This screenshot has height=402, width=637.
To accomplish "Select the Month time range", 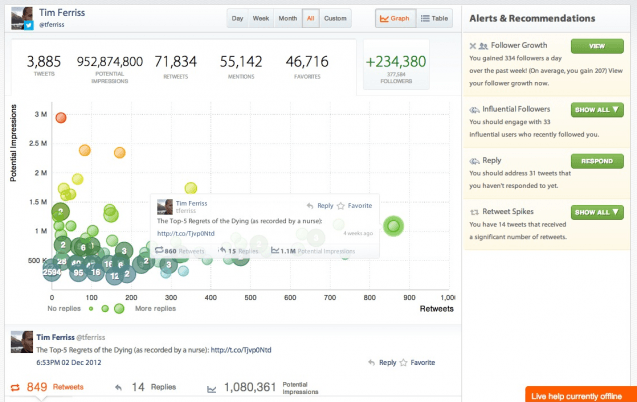I will (x=288, y=18).
